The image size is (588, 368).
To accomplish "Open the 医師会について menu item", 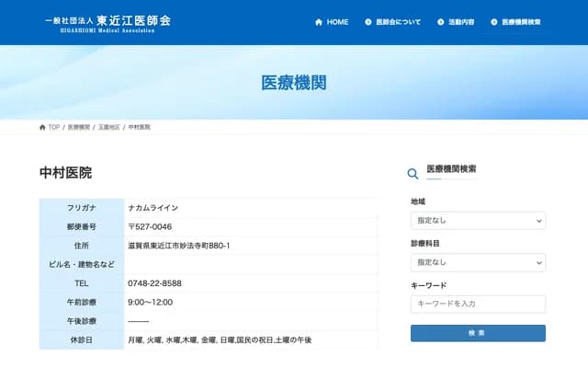I will point(399,22).
